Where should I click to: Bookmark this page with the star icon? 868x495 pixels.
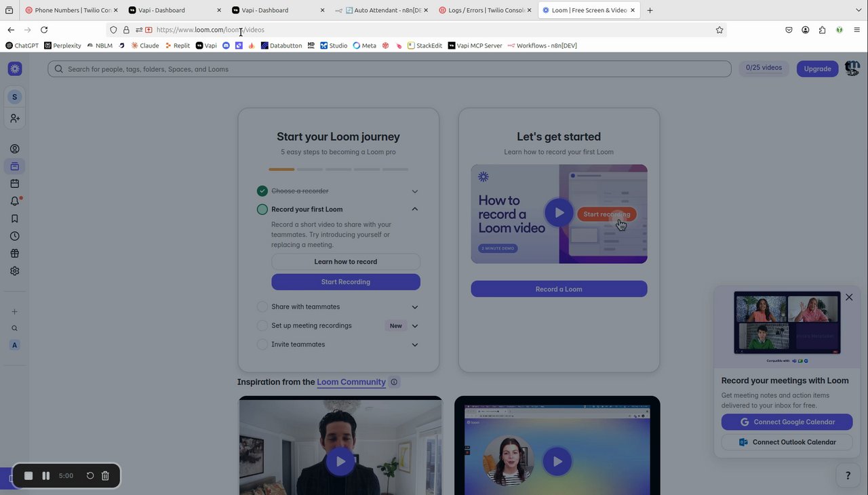[x=719, y=30]
